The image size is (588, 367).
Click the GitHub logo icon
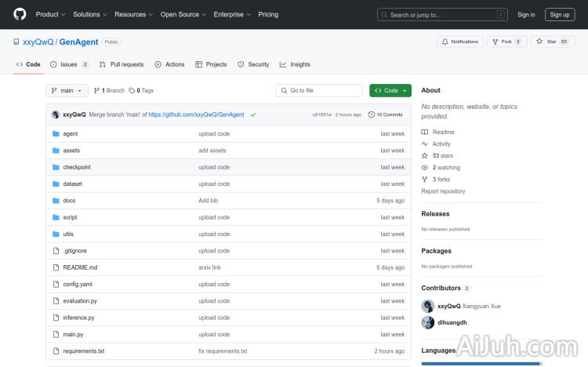tap(20, 14)
